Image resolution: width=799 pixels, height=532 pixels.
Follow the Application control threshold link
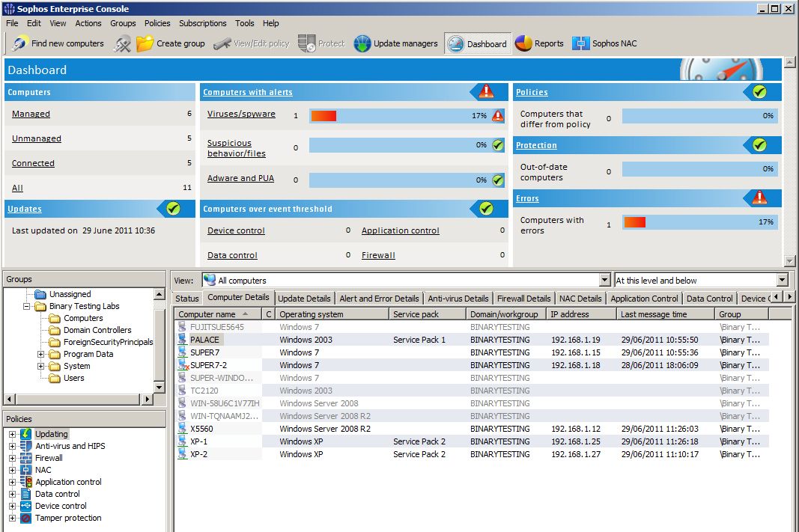[x=401, y=230]
